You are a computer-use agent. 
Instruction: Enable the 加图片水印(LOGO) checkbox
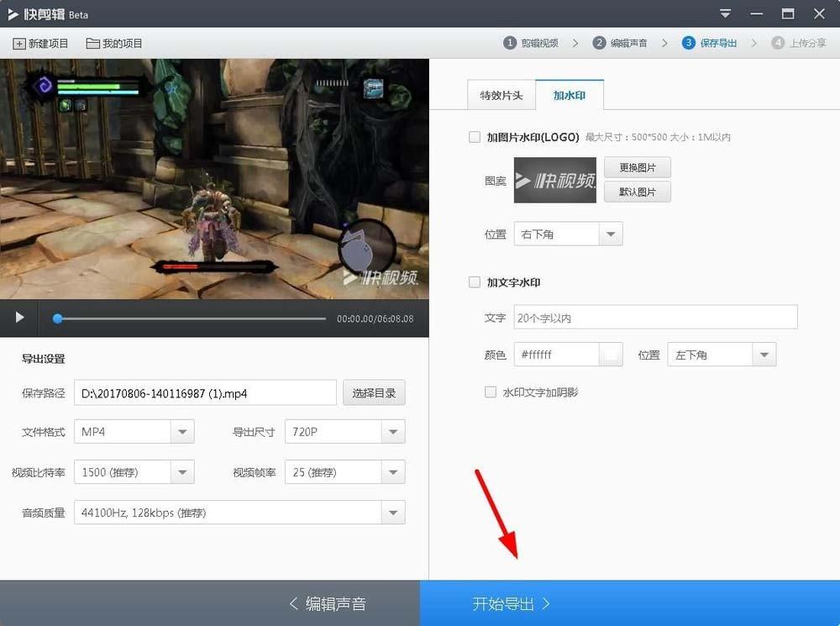(x=475, y=137)
